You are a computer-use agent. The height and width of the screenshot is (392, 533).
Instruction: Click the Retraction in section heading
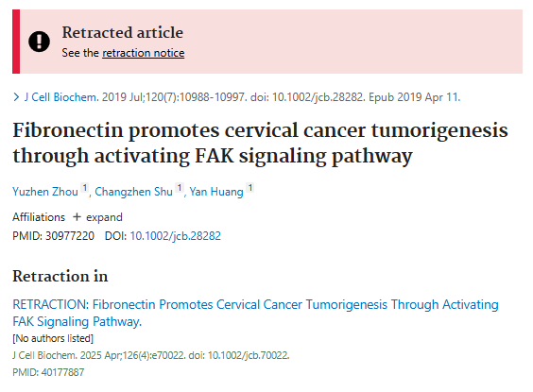point(60,276)
